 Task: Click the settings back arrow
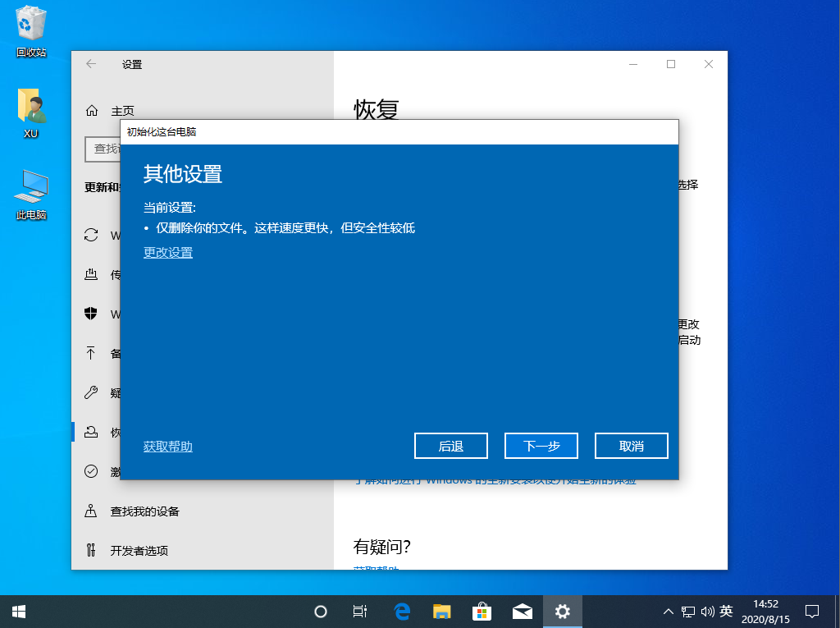tap(91, 64)
